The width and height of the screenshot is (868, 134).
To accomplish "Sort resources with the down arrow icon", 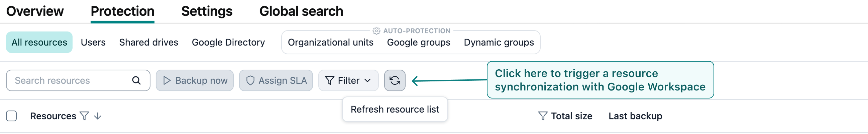I will pos(98,116).
